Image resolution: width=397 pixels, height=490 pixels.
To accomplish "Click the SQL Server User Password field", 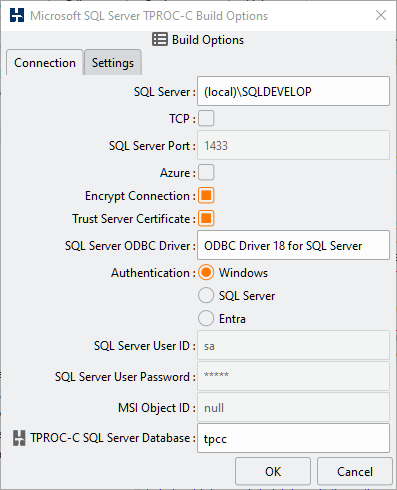I will (x=293, y=376).
